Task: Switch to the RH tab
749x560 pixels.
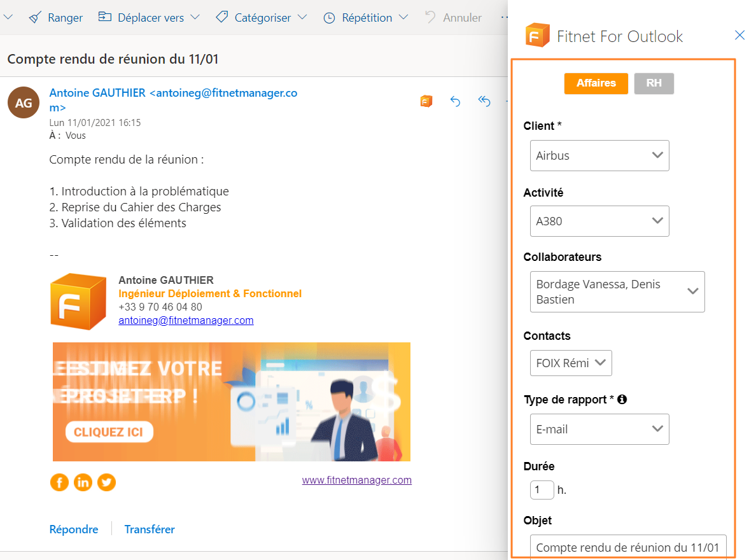Action: tap(654, 83)
